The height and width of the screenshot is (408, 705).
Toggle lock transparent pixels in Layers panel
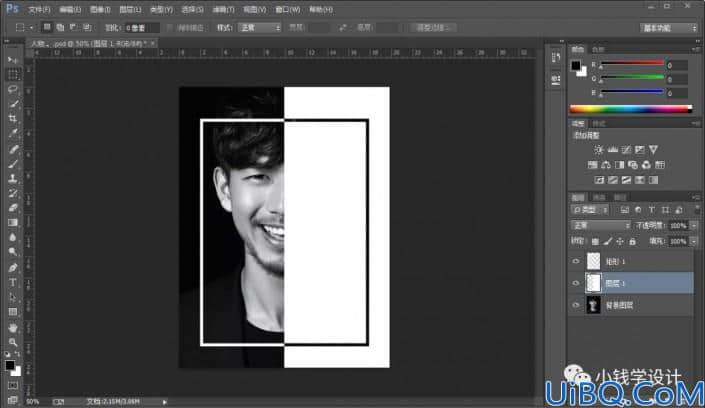click(595, 242)
